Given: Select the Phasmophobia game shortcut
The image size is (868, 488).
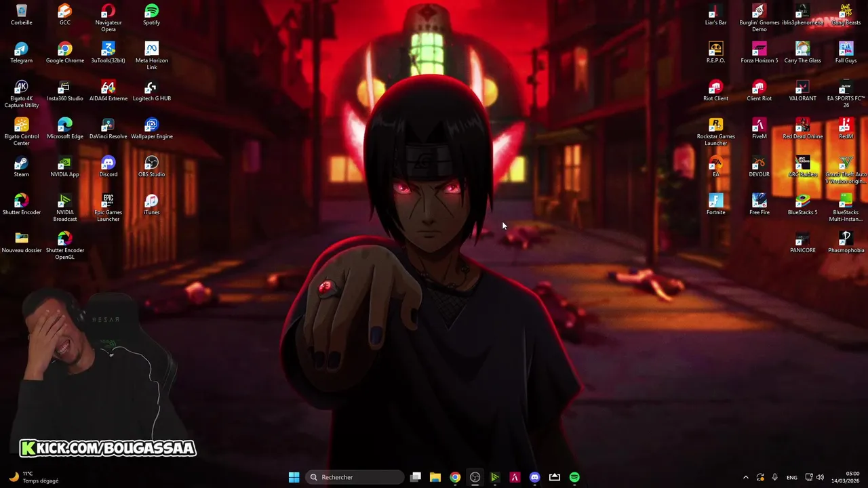Looking at the screenshot, I should 846,243.
